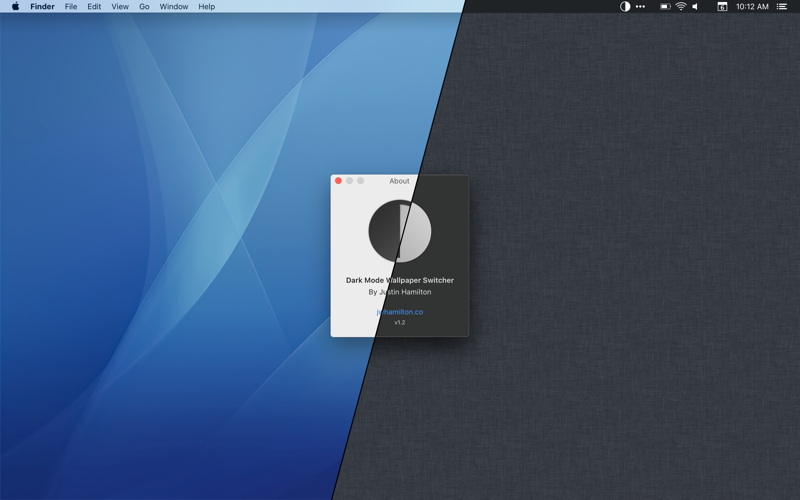Open the Help menu
Image resolution: width=800 pixels, height=500 pixels.
coord(207,7)
